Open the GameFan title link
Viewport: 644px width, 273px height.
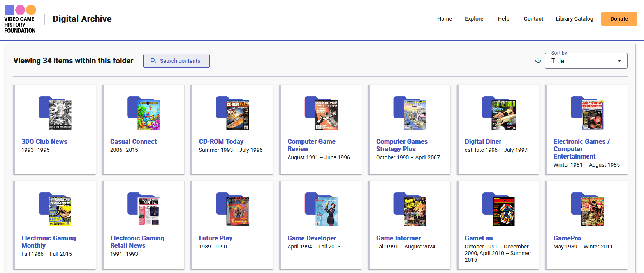(479, 238)
